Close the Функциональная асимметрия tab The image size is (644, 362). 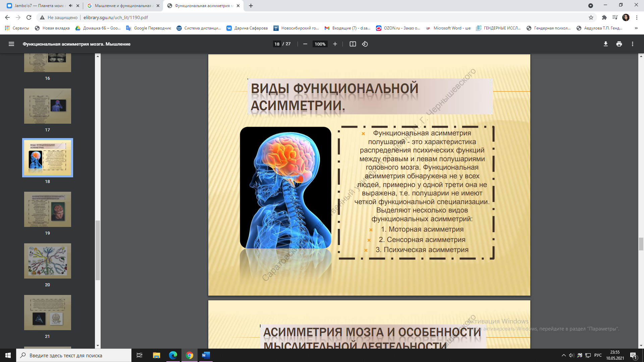point(238,6)
